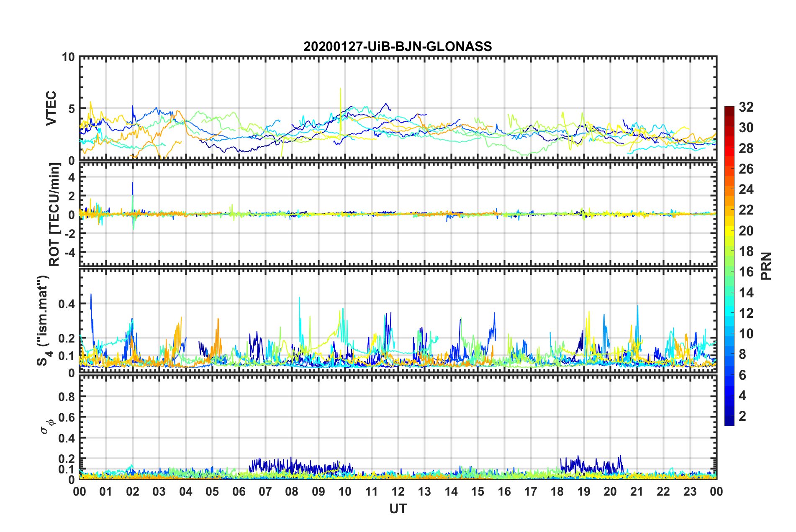Click sigma phi y-axis tick 0.6
This screenshot has width=796, height=532.
click(67, 417)
